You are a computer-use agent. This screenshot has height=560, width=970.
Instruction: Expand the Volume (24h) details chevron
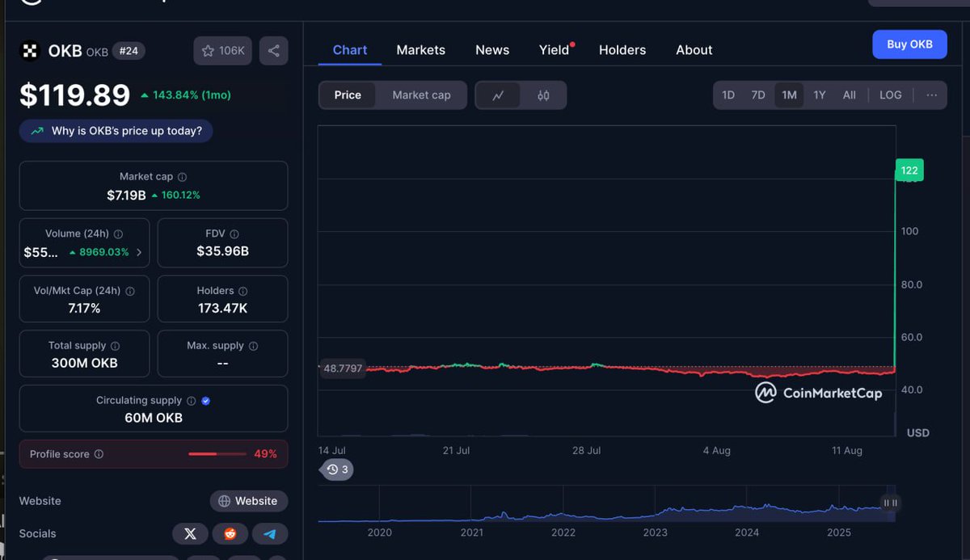coord(139,252)
